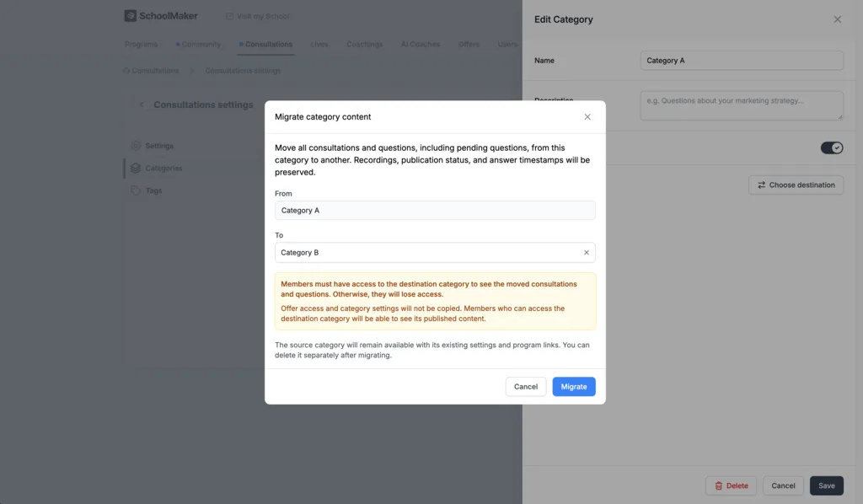Click the From field showing Category A
Screen dimensions: 863x504
435,210
